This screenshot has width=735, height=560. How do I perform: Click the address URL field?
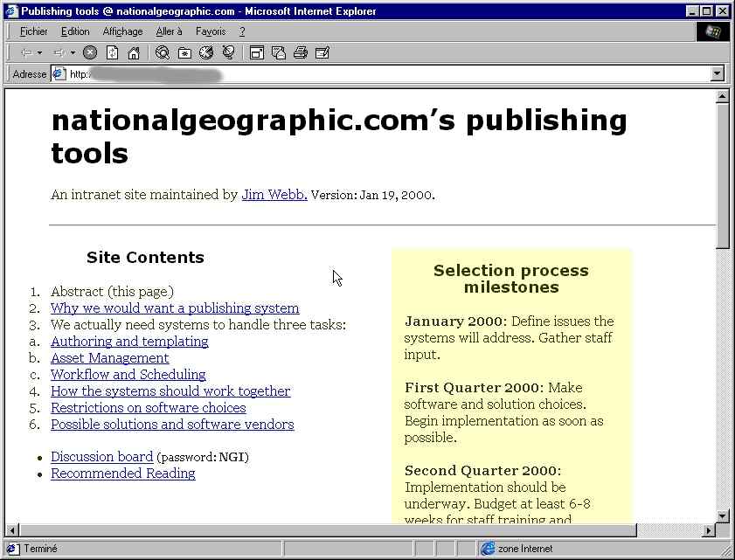(388, 73)
